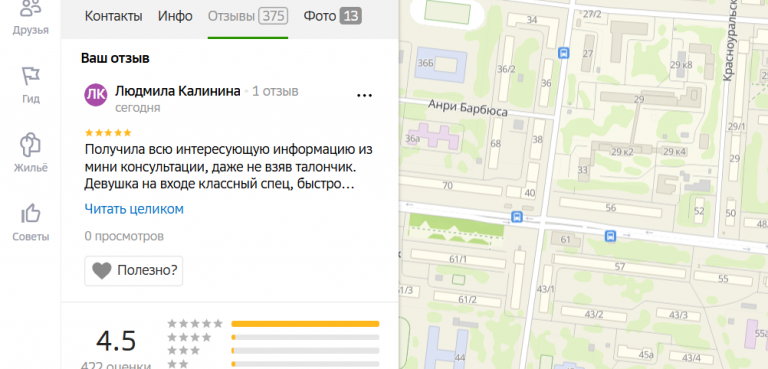Click building 43/3 on the map
This screenshot has height=369, width=768.
(678, 315)
